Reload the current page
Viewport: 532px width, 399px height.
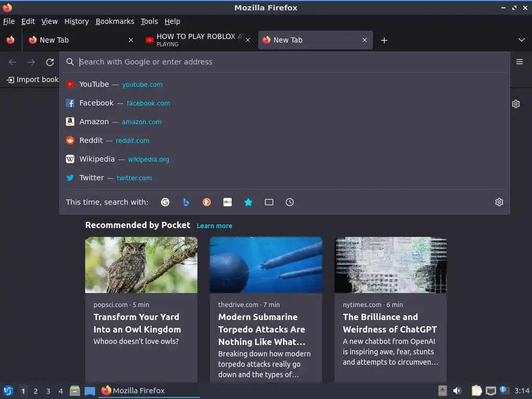pyautogui.click(x=50, y=62)
